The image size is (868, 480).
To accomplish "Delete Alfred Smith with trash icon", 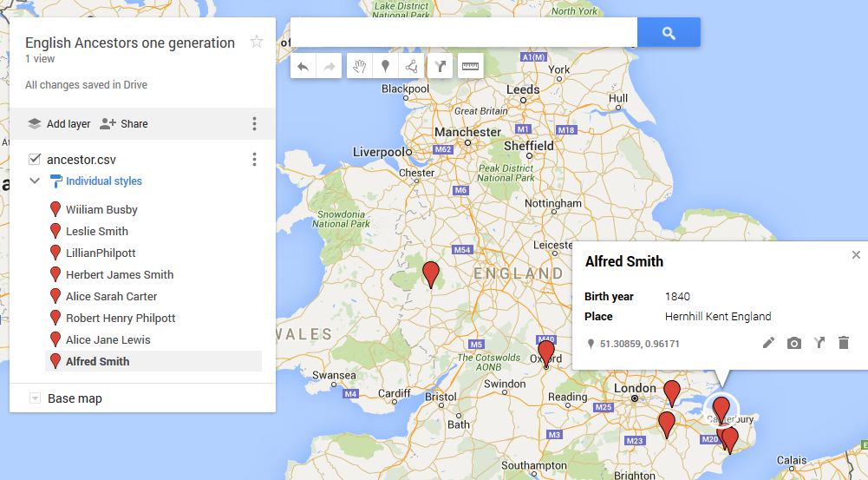I will click(x=844, y=343).
